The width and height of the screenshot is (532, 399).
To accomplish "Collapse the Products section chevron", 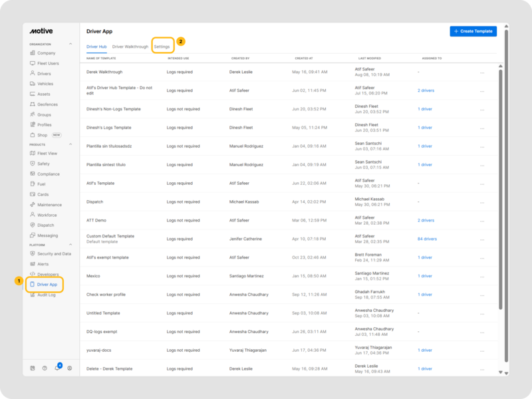I will [71, 144].
